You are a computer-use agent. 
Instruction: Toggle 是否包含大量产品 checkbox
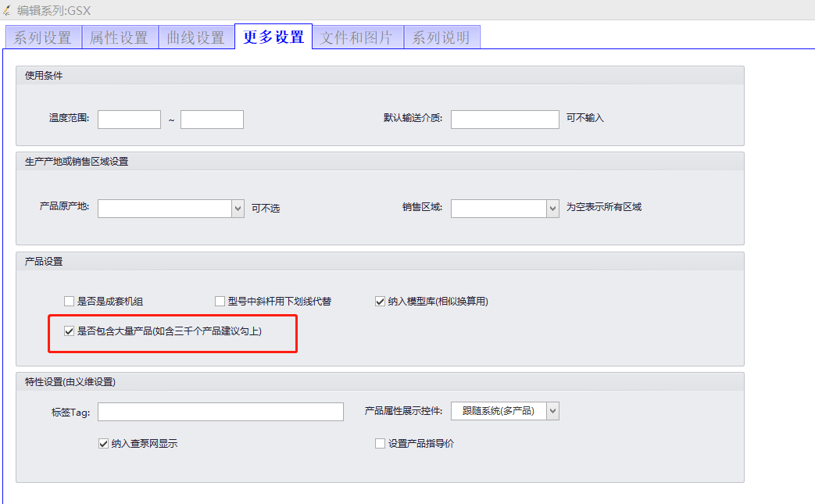tap(69, 331)
